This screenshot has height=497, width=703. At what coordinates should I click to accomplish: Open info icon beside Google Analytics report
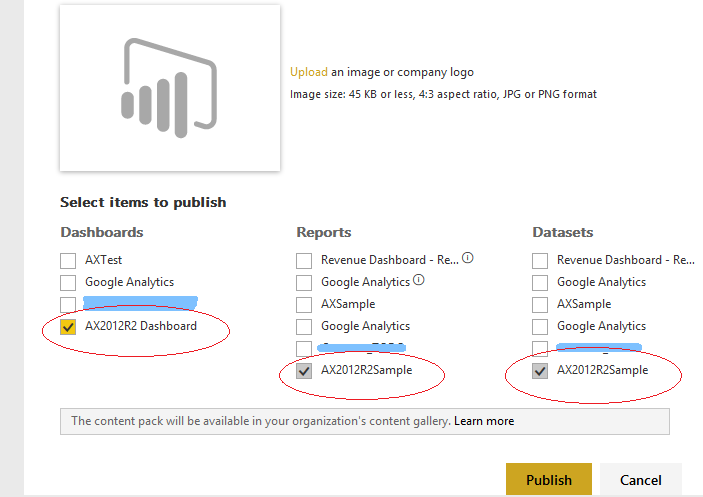point(418,280)
